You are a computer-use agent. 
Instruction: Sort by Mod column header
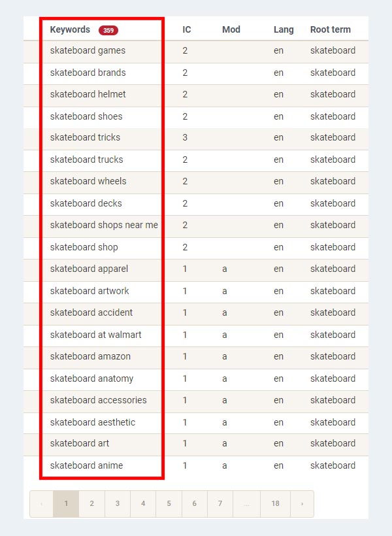tap(231, 30)
